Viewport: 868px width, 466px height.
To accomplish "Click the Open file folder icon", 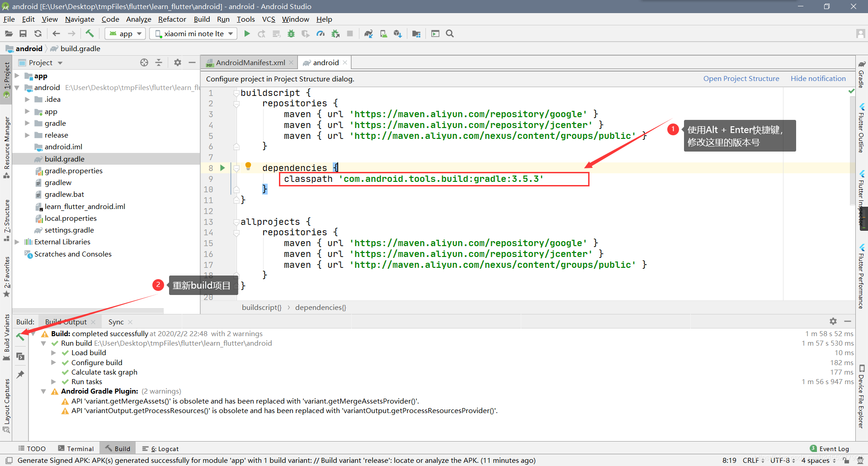I will pos(9,33).
